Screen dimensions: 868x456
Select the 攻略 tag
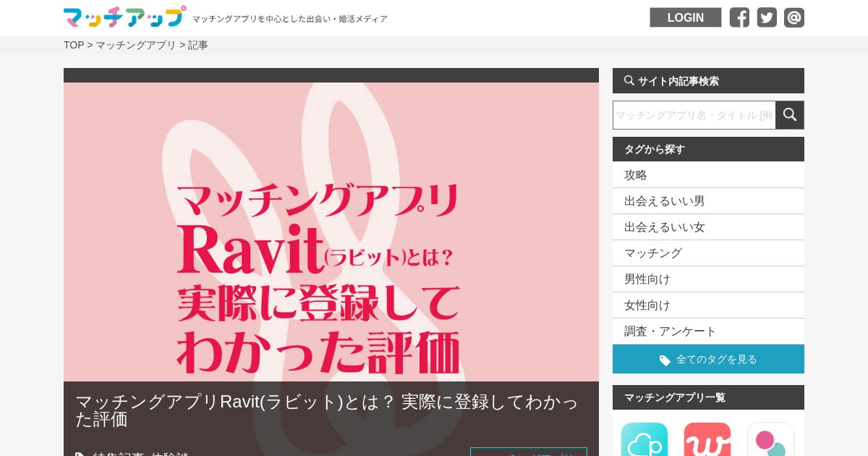pyautogui.click(x=708, y=175)
